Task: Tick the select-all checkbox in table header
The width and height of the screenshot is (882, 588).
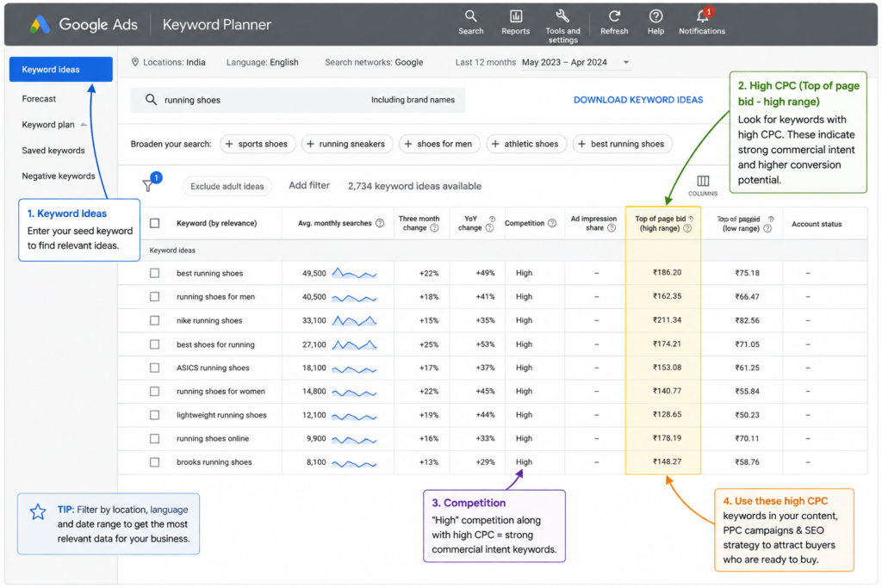Action: pyautogui.click(x=155, y=223)
